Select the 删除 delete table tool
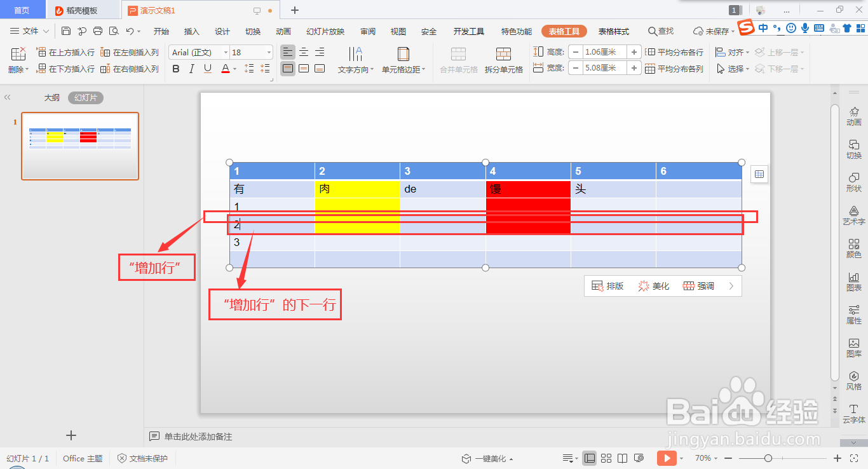The height and width of the screenshot is (469, 868). (17, 60)
